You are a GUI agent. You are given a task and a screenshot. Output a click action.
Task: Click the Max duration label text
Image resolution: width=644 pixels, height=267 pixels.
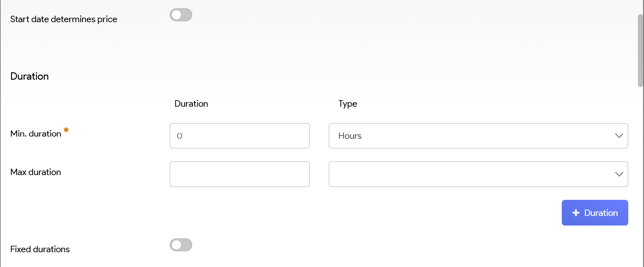[x=36, y=172]
